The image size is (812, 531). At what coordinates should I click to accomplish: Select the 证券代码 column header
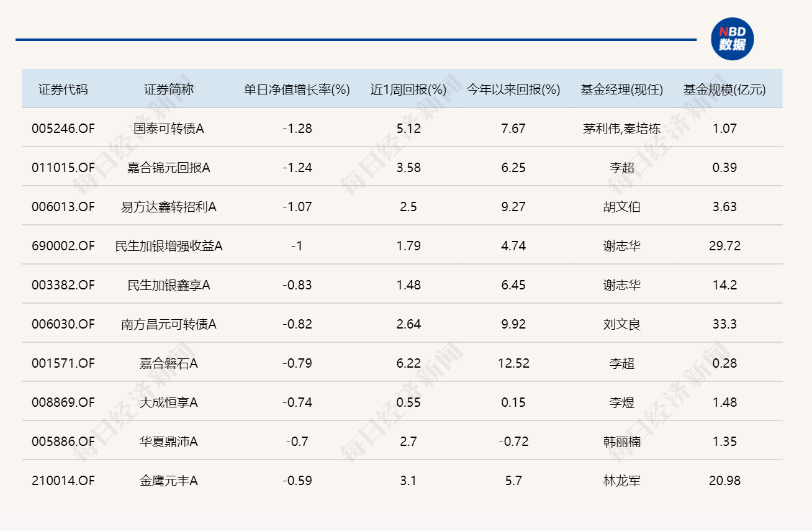[64, 88]
